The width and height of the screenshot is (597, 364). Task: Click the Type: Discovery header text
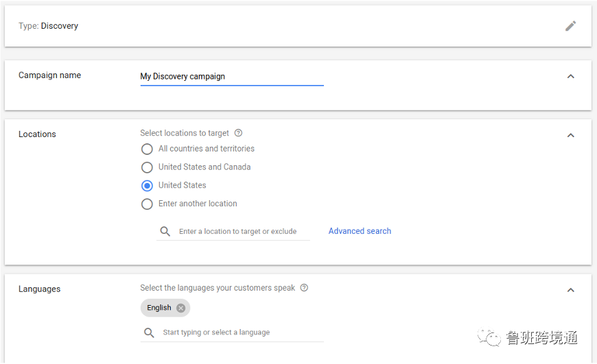tap(48, 26)
